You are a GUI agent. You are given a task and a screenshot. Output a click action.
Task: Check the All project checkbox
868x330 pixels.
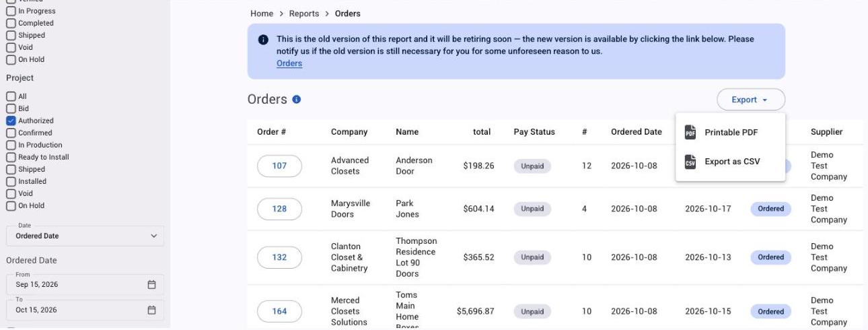(11, 96)
